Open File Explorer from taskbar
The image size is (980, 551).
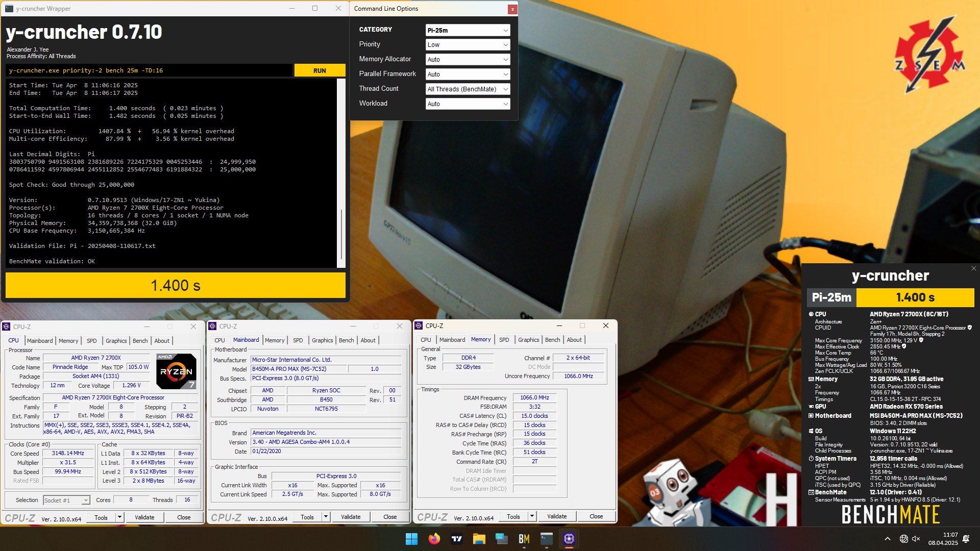click(479, 539)
